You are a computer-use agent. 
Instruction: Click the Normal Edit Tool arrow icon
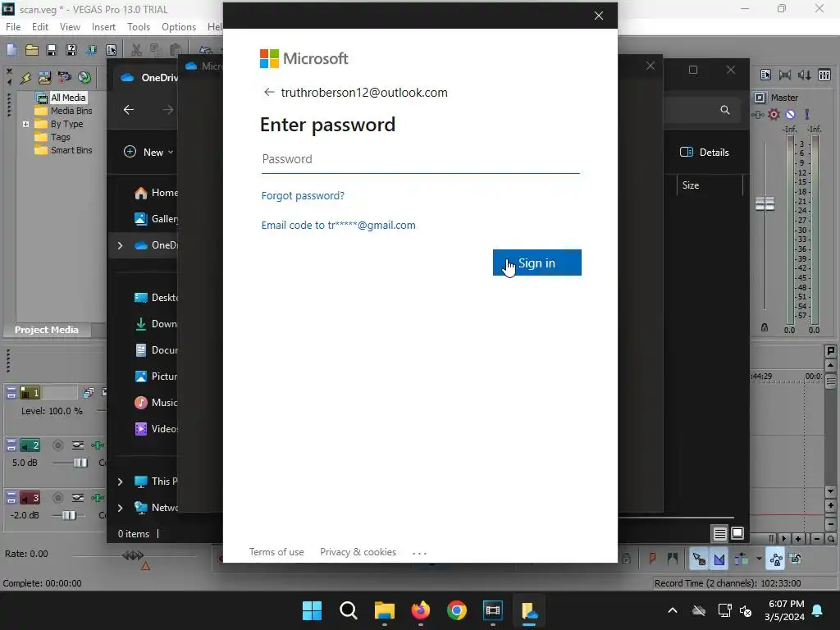coord(699,559)
